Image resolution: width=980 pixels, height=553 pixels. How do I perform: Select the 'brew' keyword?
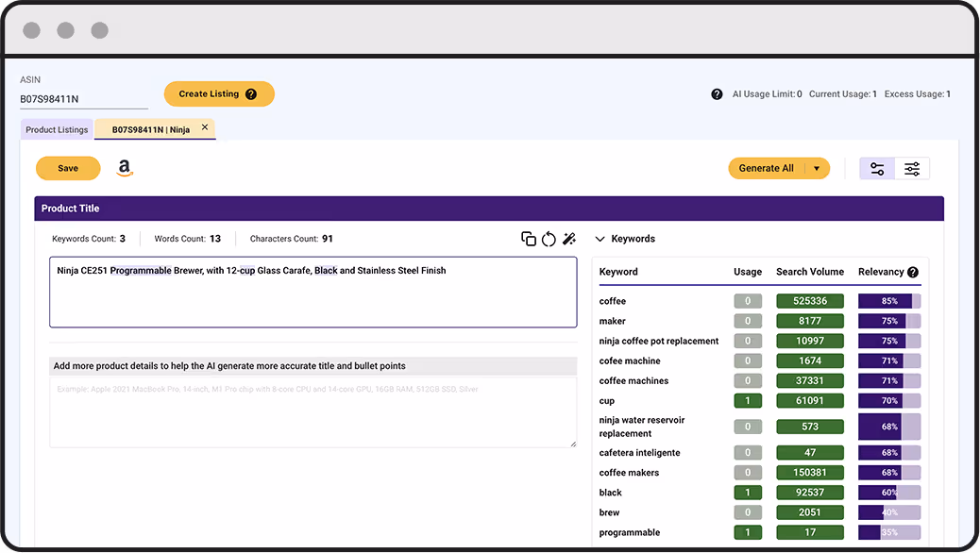(609, 512)
